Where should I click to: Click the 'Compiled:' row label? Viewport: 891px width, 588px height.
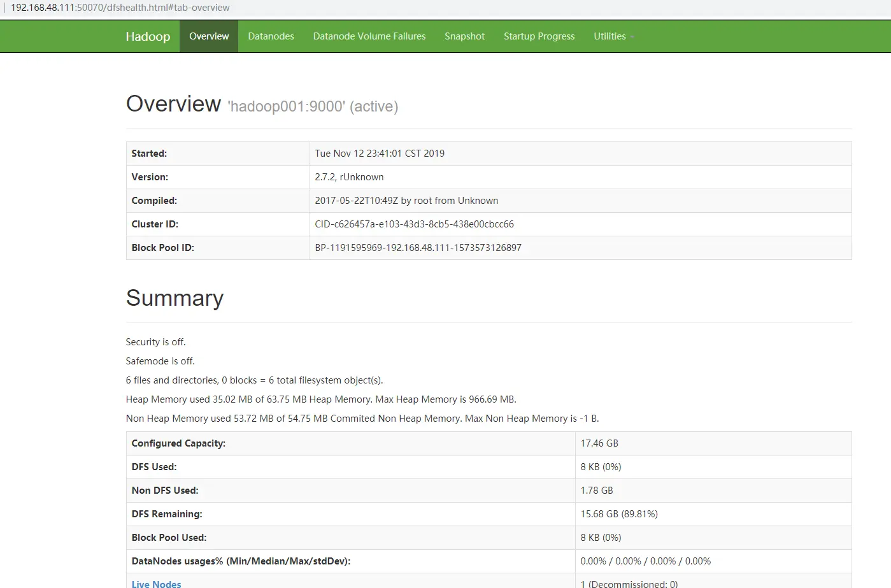pyautogui.click(x=154, y=201)
